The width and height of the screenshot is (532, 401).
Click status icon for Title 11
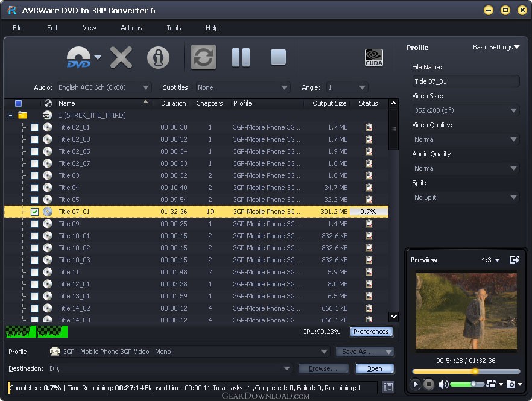[369, 272]
